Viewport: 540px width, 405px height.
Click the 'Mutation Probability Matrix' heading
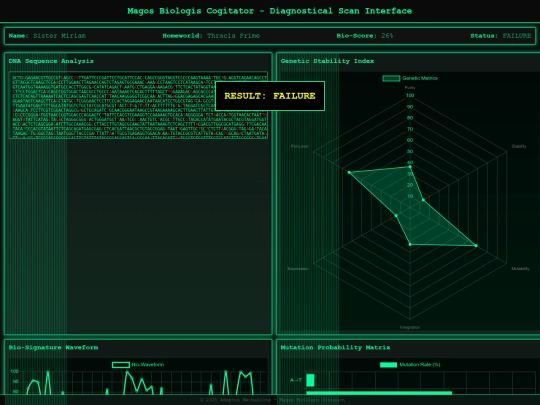coord(335,347)
